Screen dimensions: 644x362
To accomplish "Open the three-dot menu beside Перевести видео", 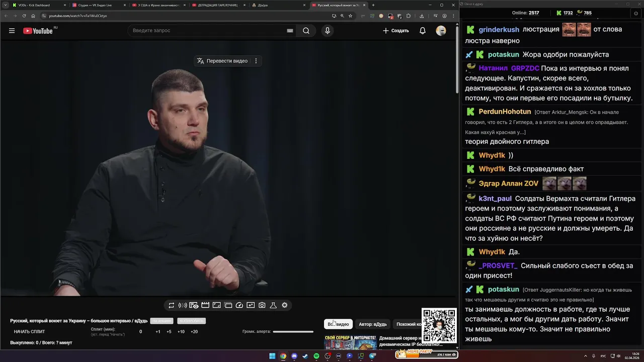I will (x=256, y=61).
